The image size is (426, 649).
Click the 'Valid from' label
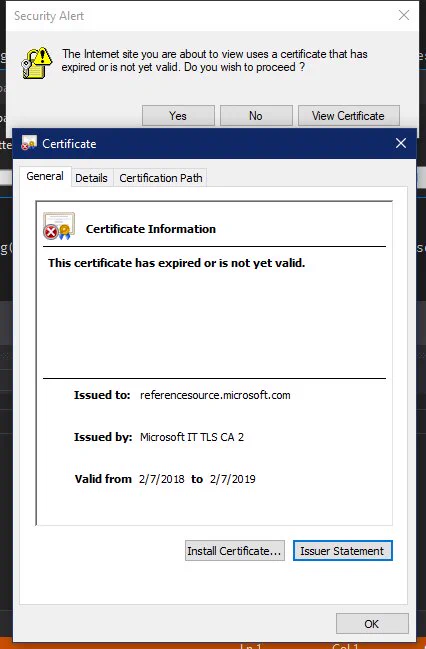coord(103,479)
